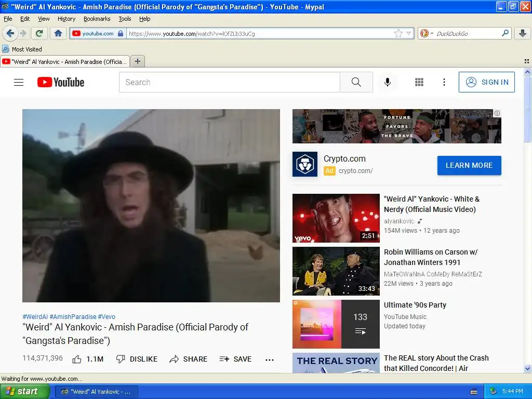Viewport: 532px width, 399px height.
Task: Click the SIGN IN button
Action: [486, 82]
